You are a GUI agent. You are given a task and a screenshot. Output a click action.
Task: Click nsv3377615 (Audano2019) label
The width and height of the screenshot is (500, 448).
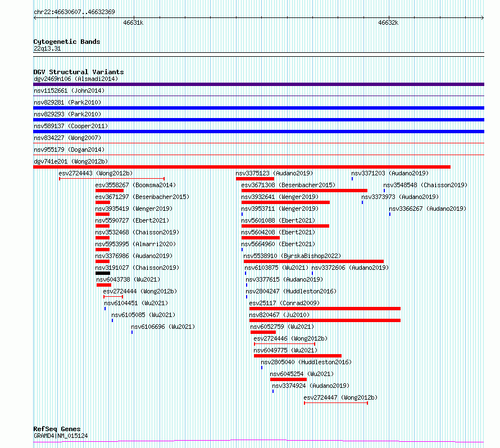[x=284, y=279]
